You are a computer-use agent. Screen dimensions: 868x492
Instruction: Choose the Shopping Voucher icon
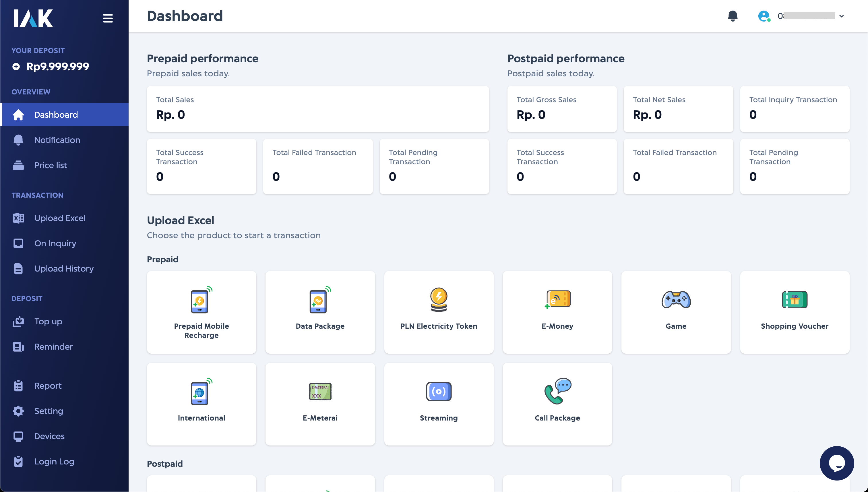794,299
